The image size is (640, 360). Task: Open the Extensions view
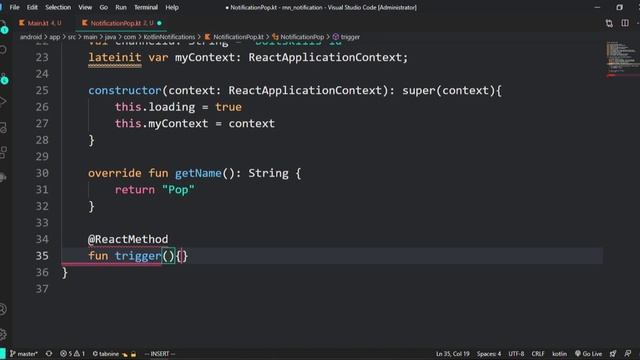pyautogui.click(x=3, y=153)
